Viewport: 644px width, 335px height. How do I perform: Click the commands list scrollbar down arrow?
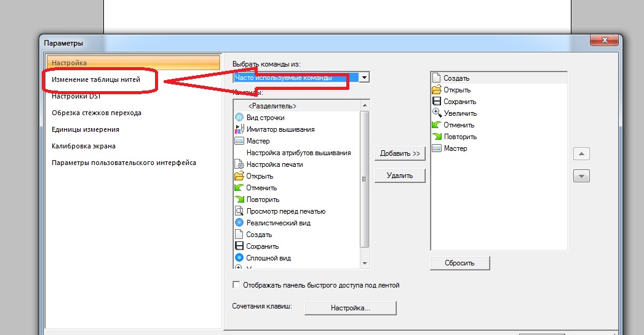[x=365, y=264]
